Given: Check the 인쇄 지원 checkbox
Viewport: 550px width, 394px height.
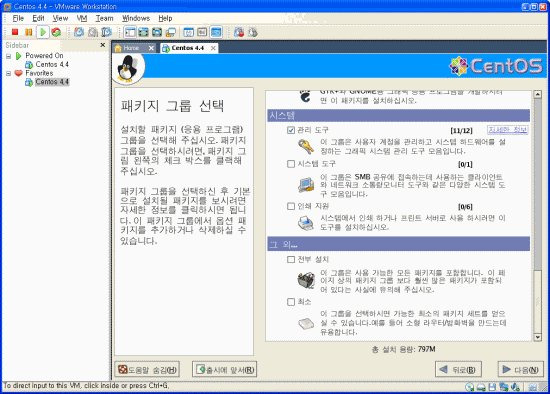Looking at the screenshot, I should 291,206.
